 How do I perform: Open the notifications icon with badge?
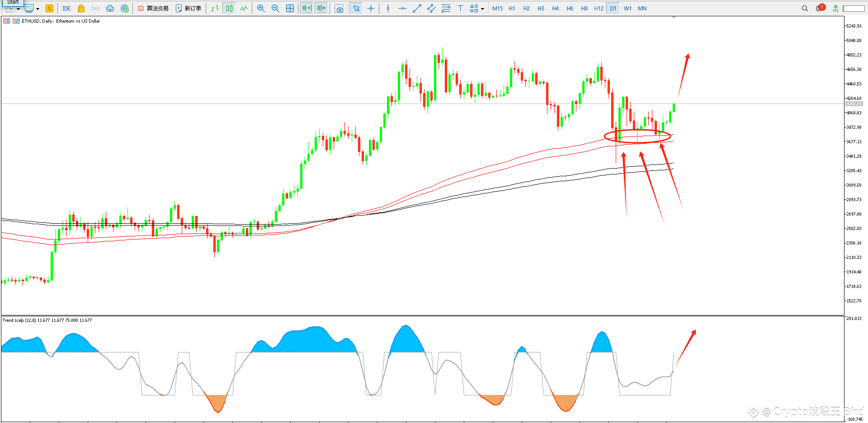click(x=821, y=8)
